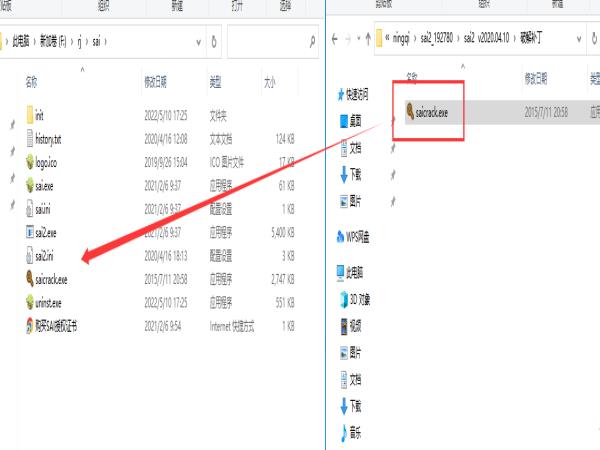Screen dimensions: 600x450
Task: Select the history.txt file icon
Action: 30,139
